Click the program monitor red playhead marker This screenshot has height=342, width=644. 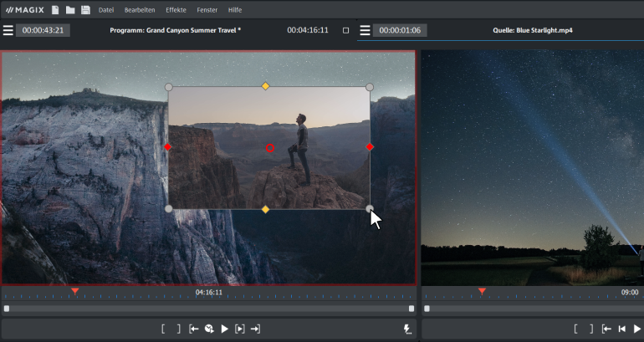(75, 292)
